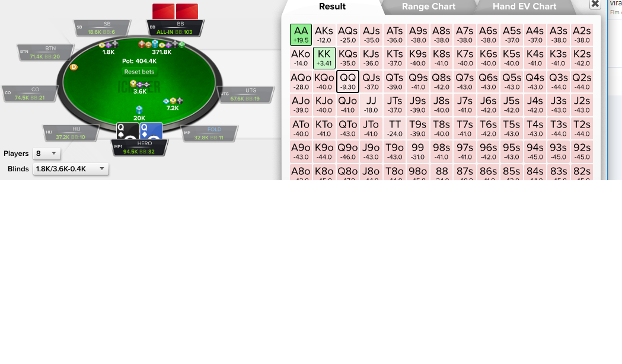This screenshot has width=622, height=364.
Task: Select the J2s hand cell
Action: (x=582, y=105)
